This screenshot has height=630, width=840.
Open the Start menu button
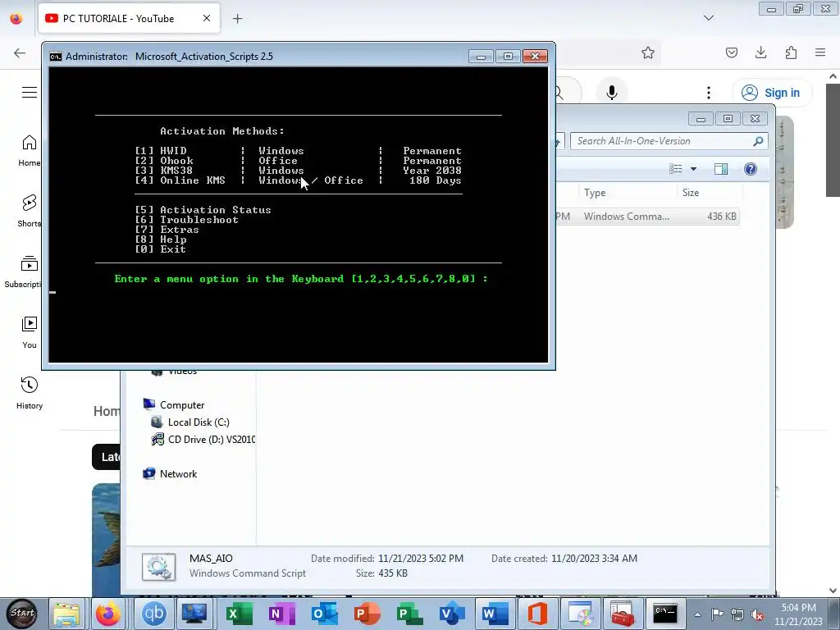[x=22, y=614]
